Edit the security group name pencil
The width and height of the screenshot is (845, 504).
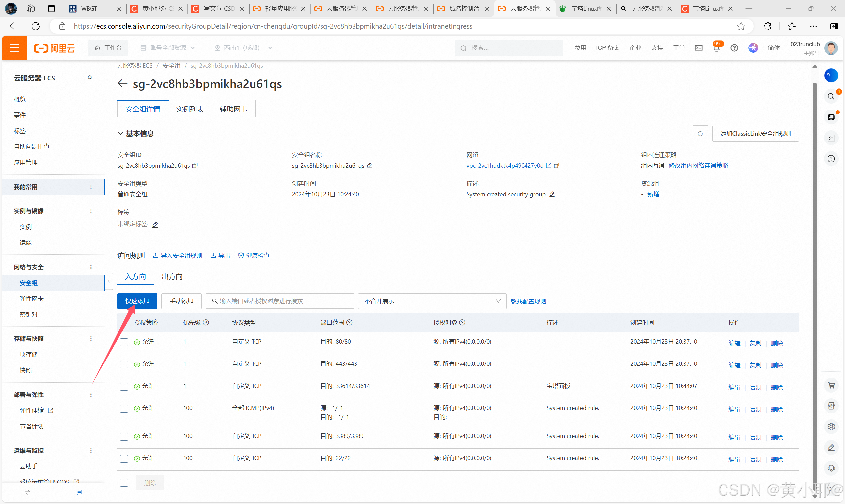click(369, 165)
